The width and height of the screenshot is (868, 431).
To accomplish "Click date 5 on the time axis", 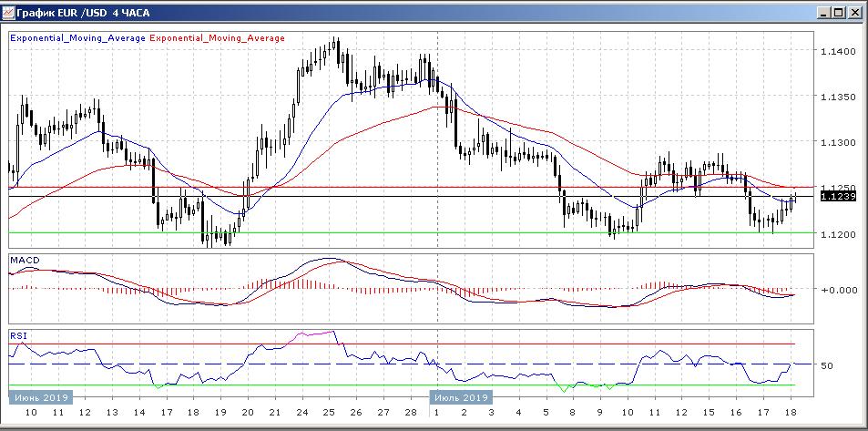I will tap(546, 414).
